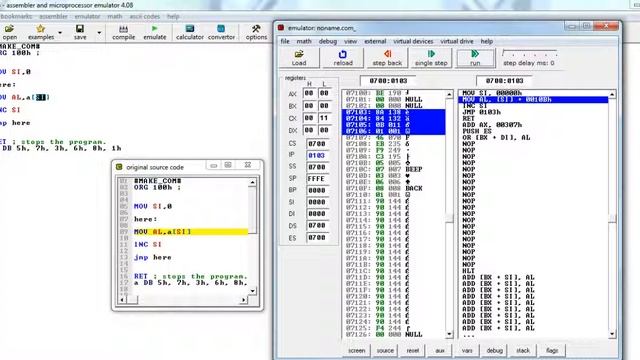Open the help menu in emulator window
Image resolution: width=640 pixels, height=360 pixels.
pos(487,41)
